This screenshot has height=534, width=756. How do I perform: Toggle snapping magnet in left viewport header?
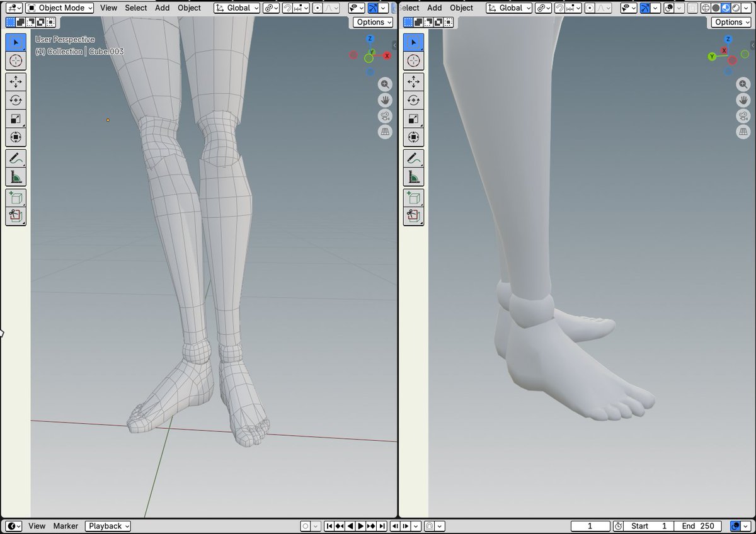[x=287, y=8]
